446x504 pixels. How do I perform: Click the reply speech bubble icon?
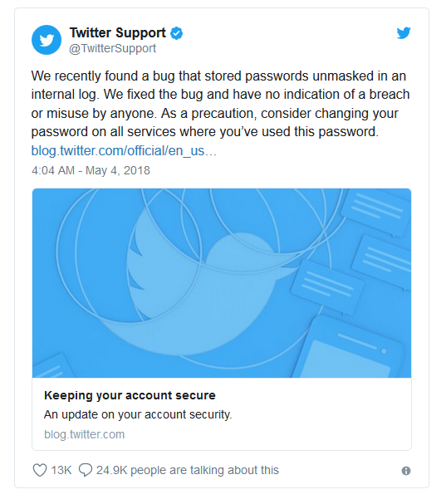pyautogui.click(x=86, y=470)
